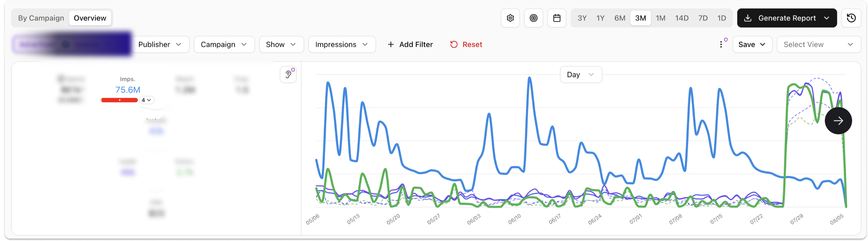
Task: Select the 7D time range
Action: (703, 18)
